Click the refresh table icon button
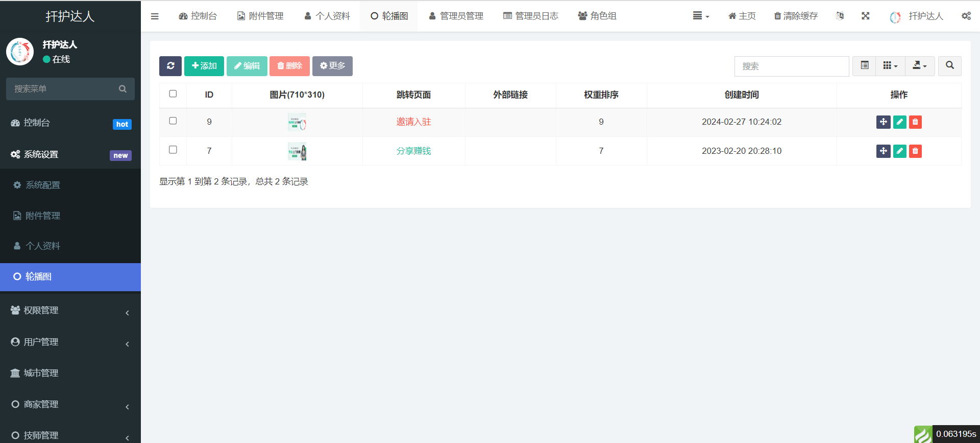This screenshot has height=443, width=980. (170, 66)
